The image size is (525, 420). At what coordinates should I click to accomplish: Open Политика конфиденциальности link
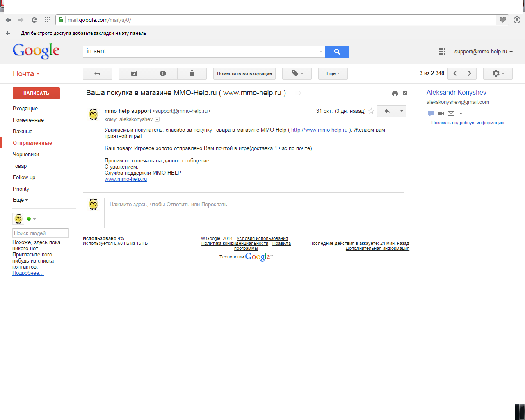[235, 243]
